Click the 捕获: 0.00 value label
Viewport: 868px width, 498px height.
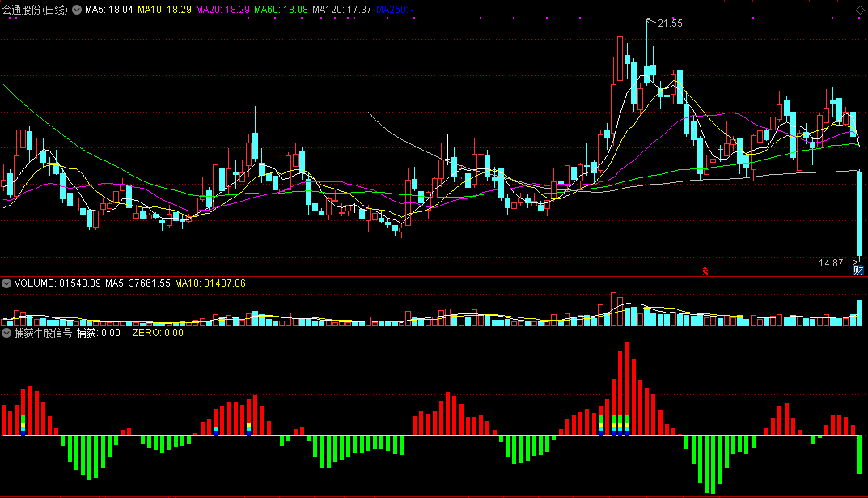99,333
